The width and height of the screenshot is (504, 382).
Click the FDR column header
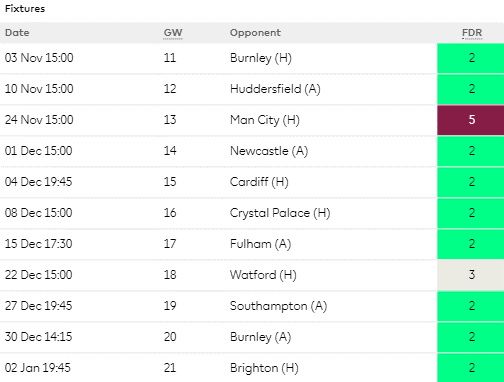coord(472,33)
